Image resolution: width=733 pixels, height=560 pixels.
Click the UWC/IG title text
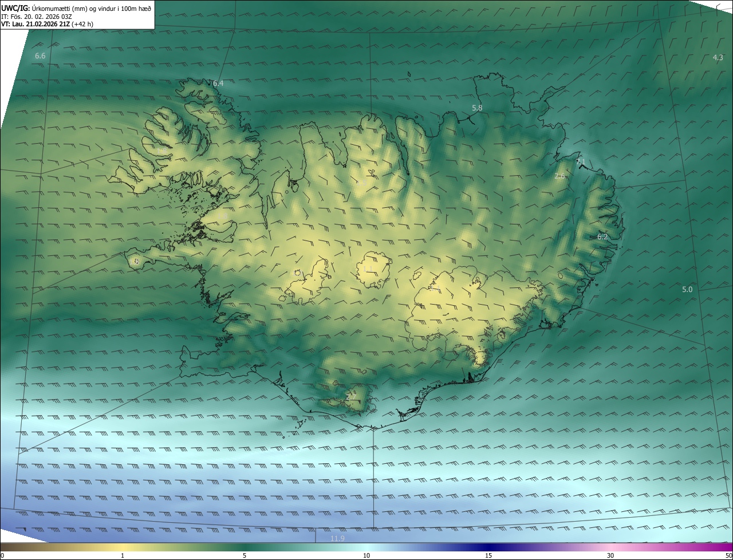15,8
